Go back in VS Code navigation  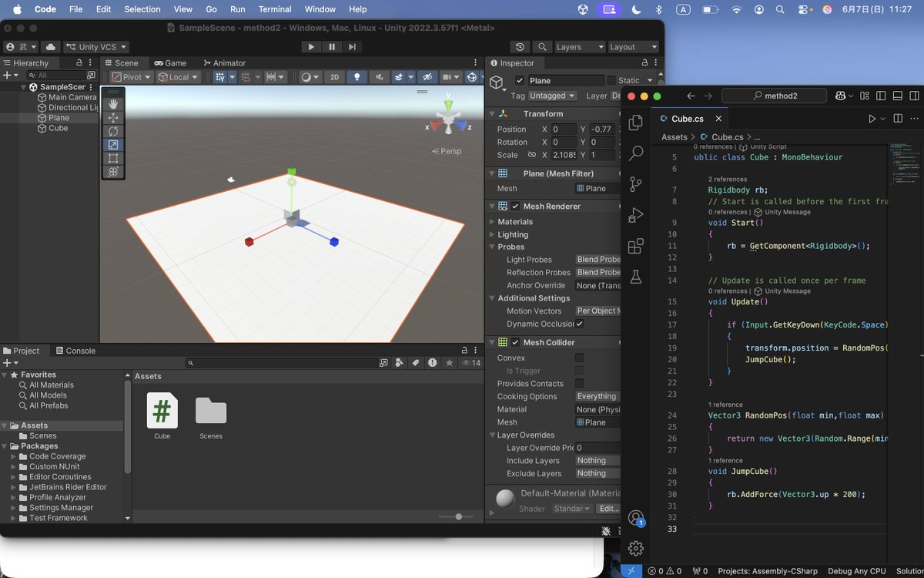[x=691, y=96]
